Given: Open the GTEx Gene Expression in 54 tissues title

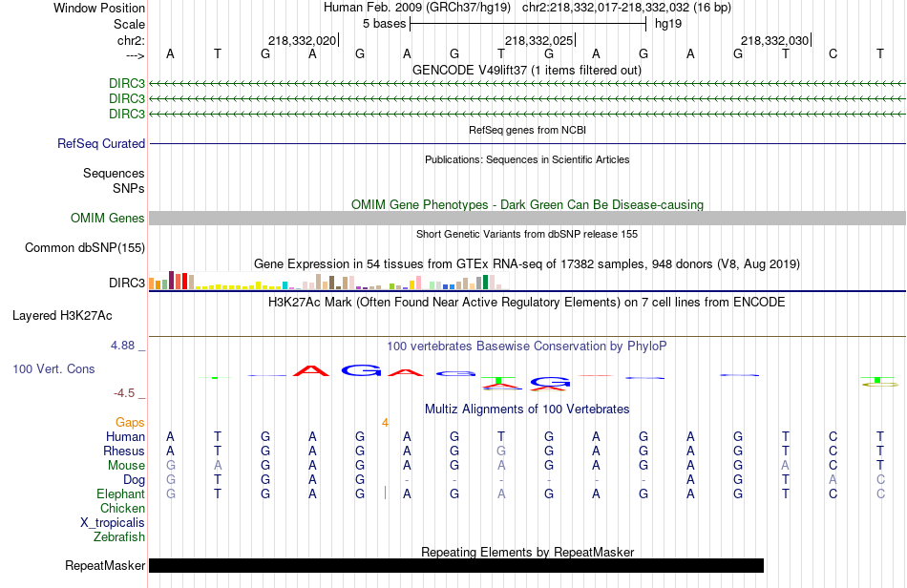Looking at the screenshot, I should pos(527,264).
